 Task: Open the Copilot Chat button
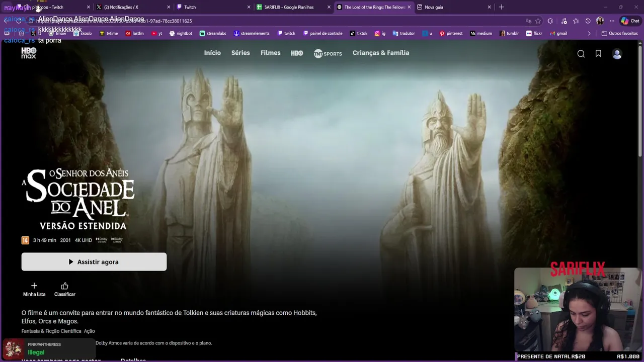[x=630, y=21]
